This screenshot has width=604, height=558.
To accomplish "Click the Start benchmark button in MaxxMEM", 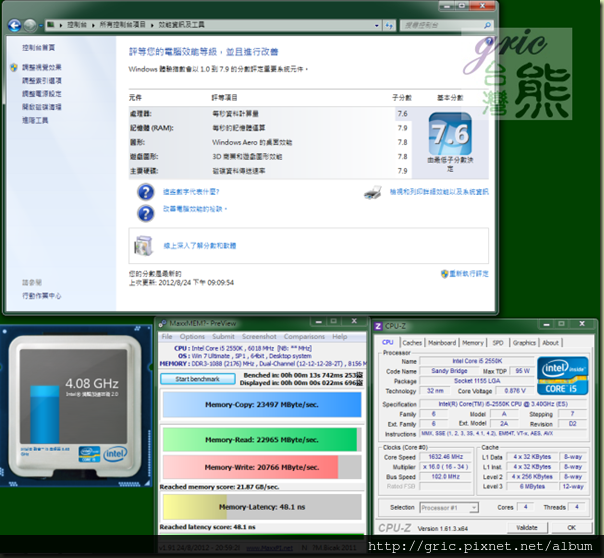I will tap(198, 379).
